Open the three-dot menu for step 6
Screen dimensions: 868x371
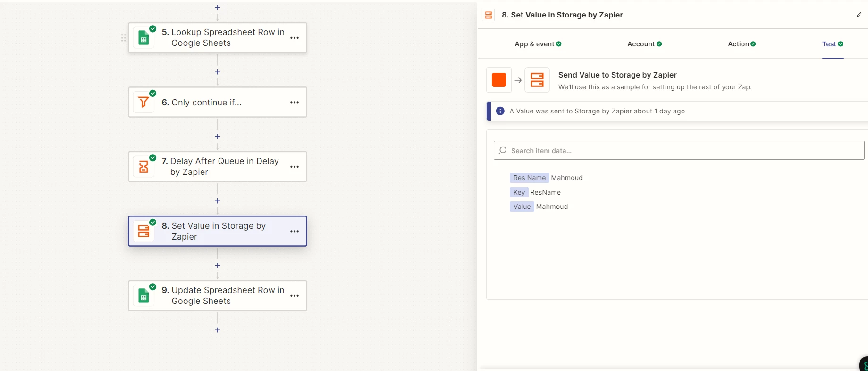(295, 103)
